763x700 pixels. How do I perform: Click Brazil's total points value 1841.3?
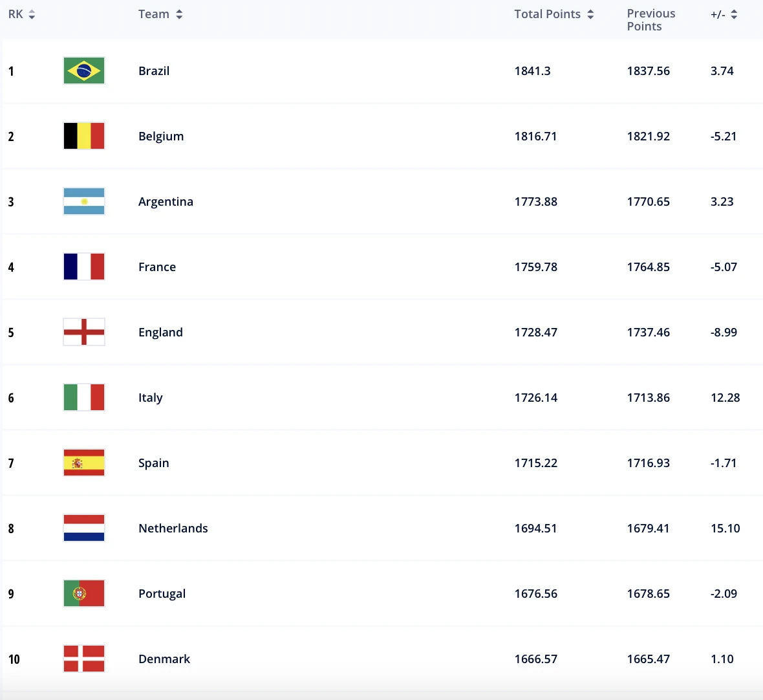[533, 71]
